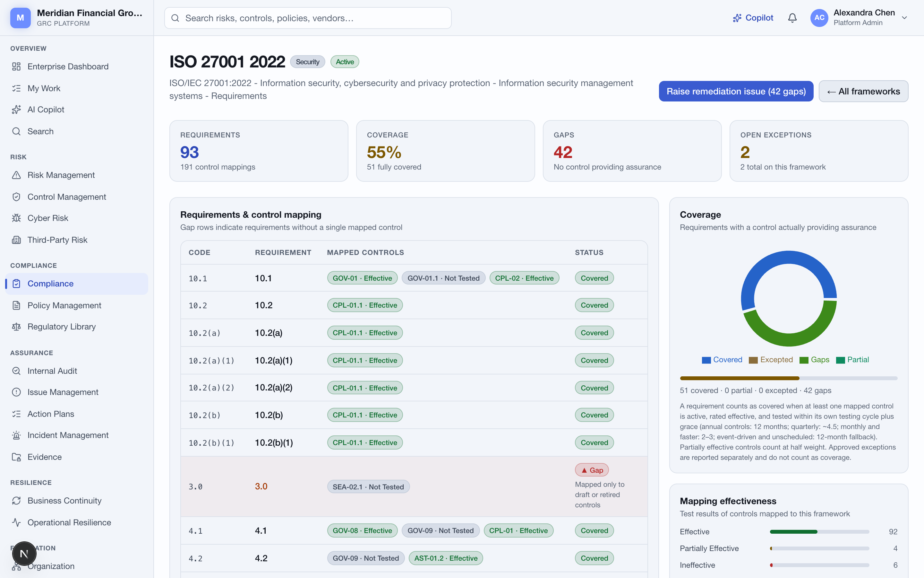
Task: Click the Security tag badge
Action: [x=307, y=62]
